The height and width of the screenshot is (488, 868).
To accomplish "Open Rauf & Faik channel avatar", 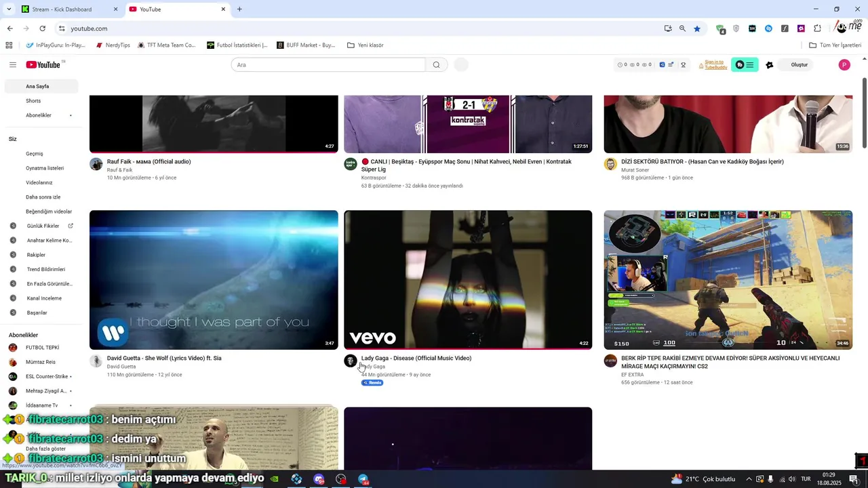I will point(96,164).
